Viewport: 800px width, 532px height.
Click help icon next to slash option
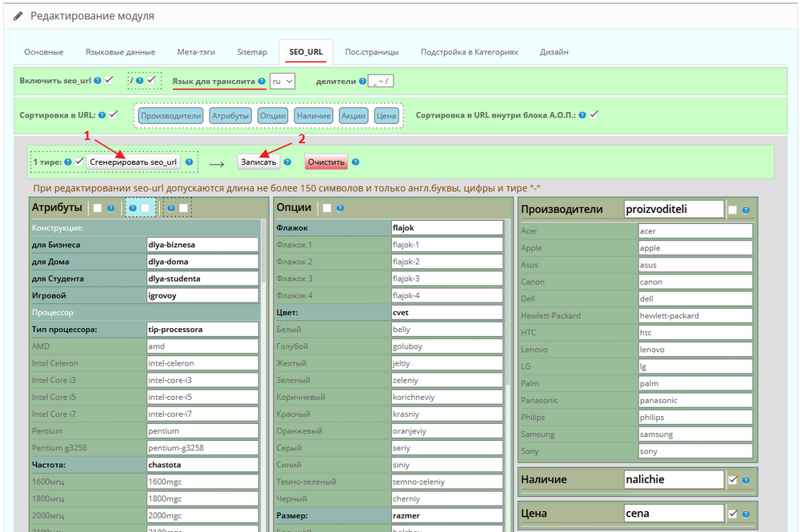pyautogui.click(x=139, y=81)
